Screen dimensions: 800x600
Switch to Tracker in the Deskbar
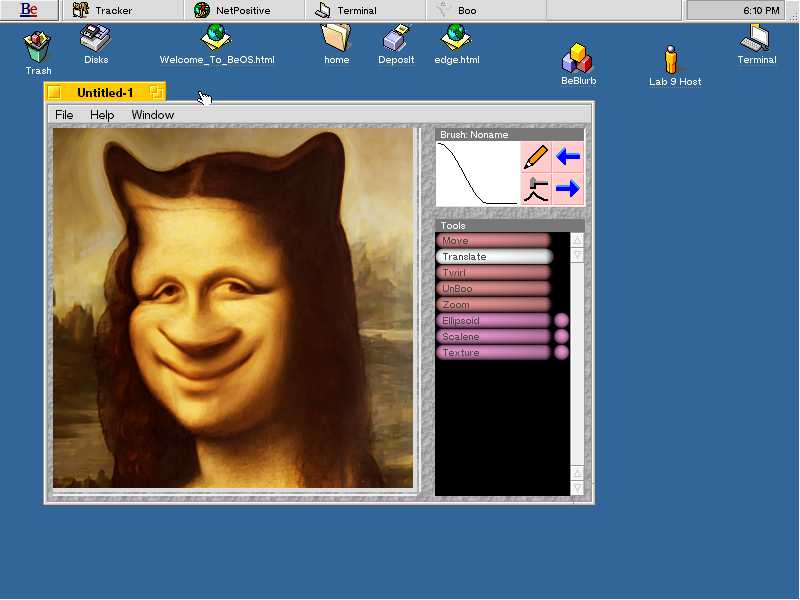(x=122, y=10)
